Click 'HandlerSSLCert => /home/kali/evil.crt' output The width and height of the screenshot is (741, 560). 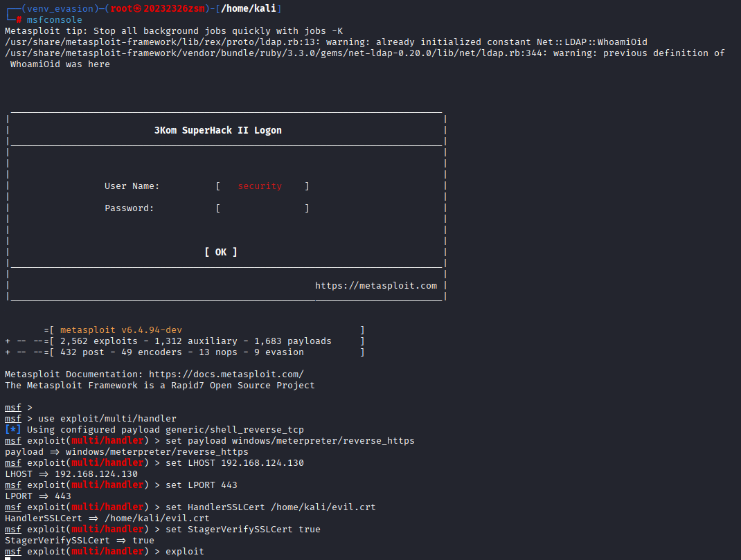click(x=107, y=518)
